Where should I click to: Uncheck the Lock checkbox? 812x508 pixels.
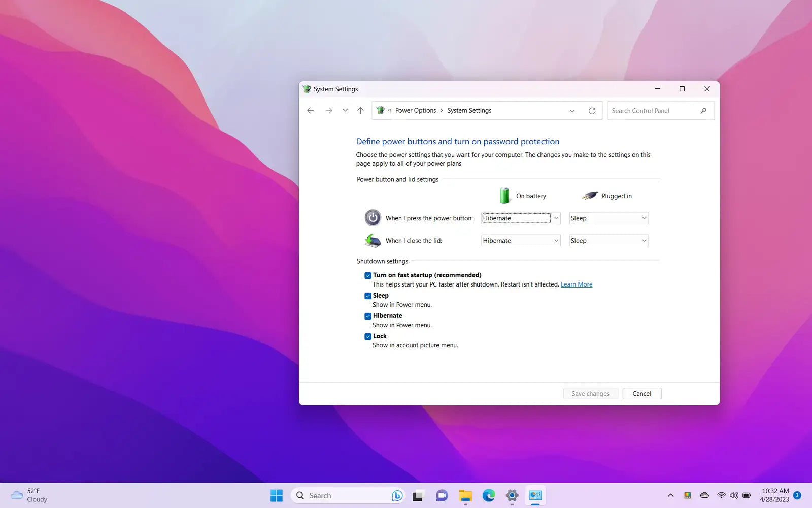click(x=368, y=336)
